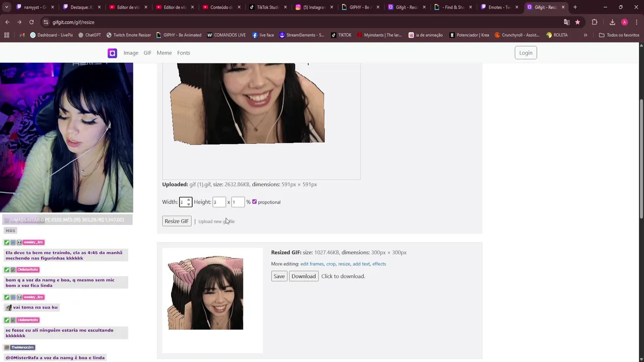Open the Todos os favoritos folder
This screenshot has width=644, height=362.
point(619,35)
